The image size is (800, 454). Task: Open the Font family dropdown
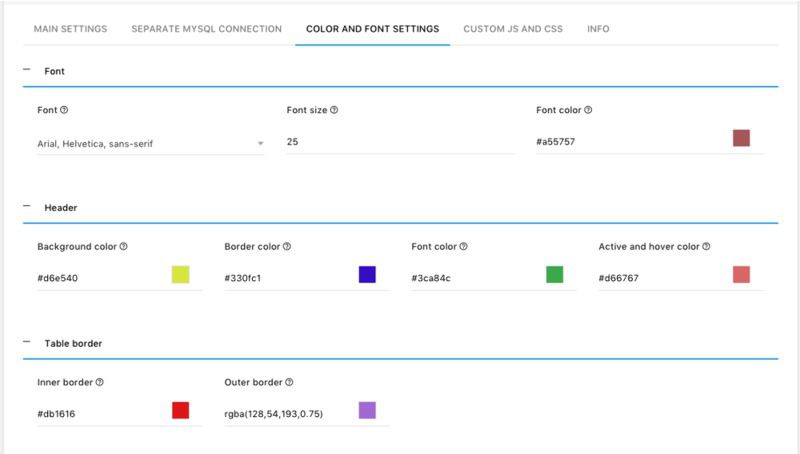pos(150,143)
